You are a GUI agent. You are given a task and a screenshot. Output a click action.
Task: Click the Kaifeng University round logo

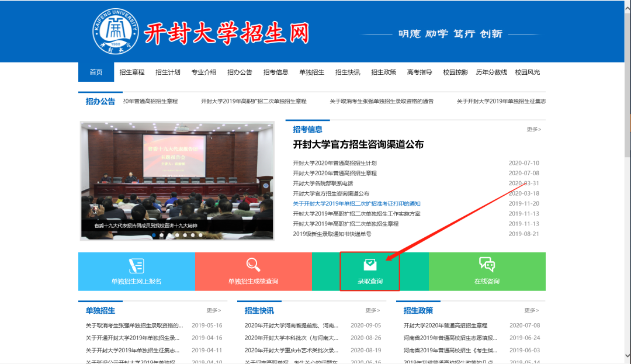116,32
